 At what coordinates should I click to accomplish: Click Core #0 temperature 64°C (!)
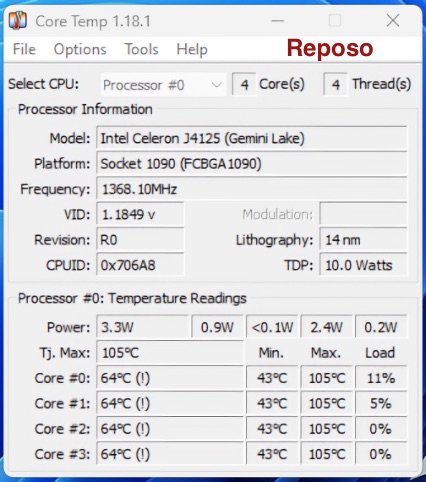(170, 378)
